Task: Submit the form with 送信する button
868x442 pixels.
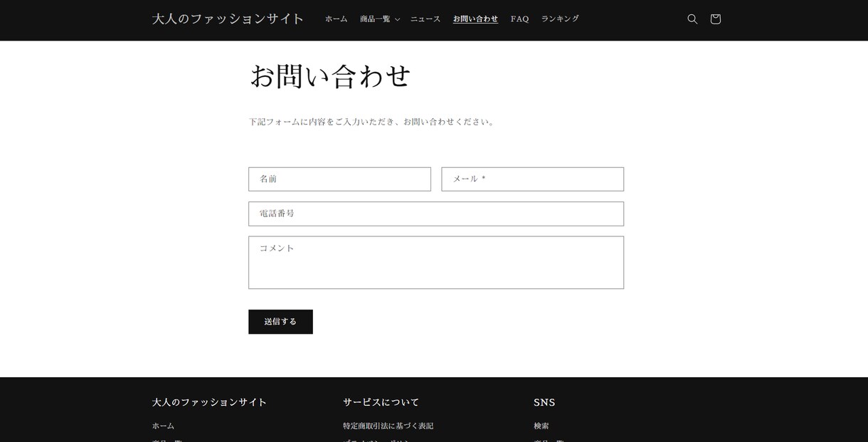Action: (280, 322)
